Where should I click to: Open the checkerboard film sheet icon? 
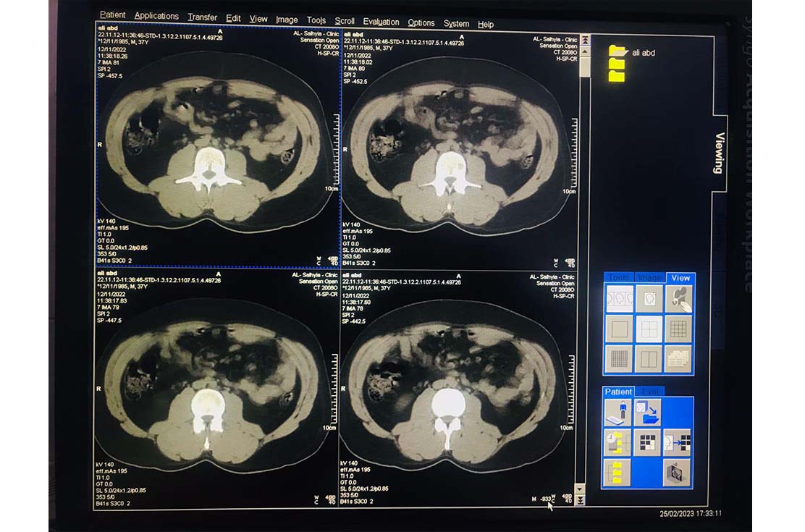[648, 442]
